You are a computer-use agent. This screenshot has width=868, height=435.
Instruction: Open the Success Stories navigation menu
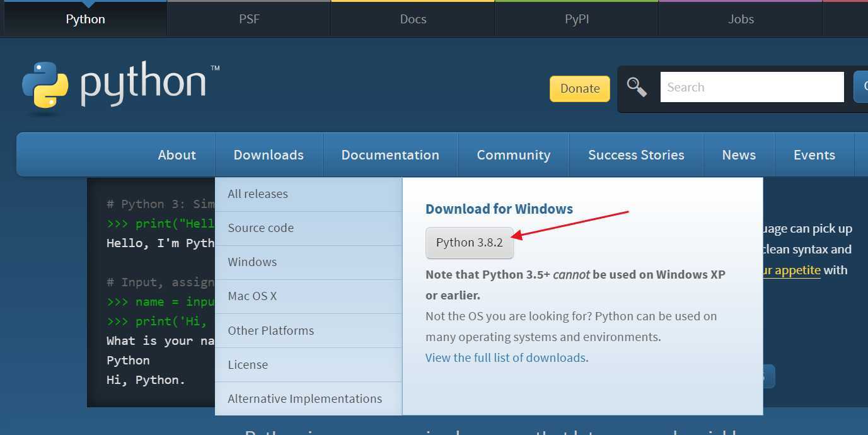pyautogui.click(x=636, y=155)
